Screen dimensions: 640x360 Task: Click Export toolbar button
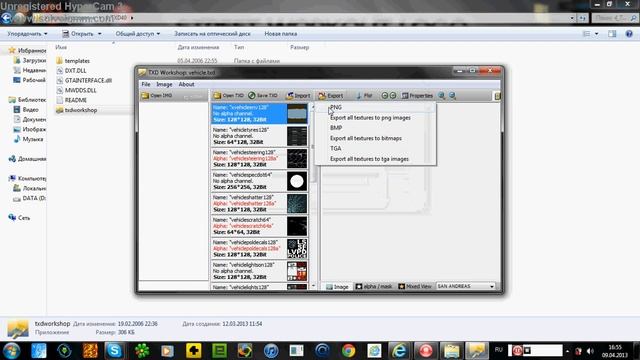331,96
